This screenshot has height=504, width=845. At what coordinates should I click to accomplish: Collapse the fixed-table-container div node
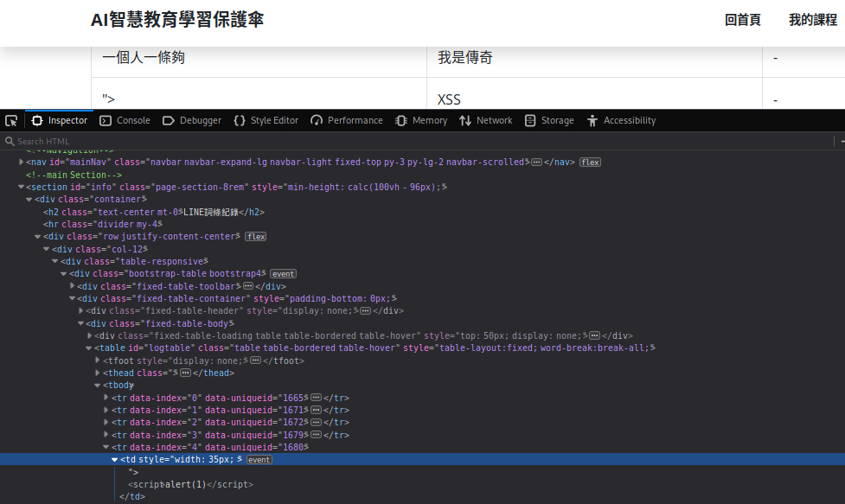[72, 298]
